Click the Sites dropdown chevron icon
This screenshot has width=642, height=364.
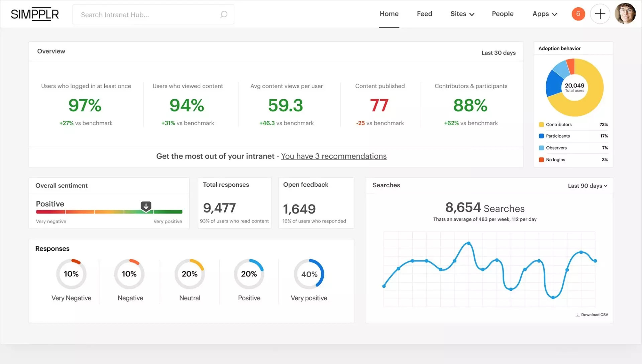pos(471,14)
